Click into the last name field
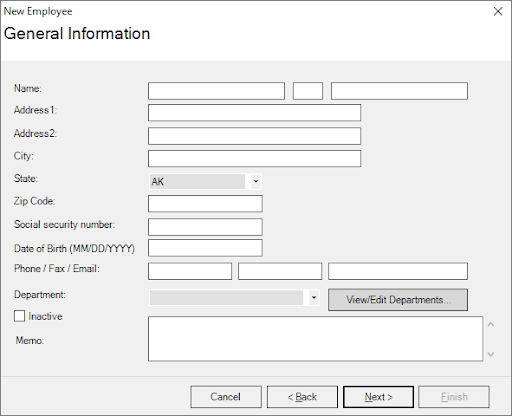 tap(399, 91)
